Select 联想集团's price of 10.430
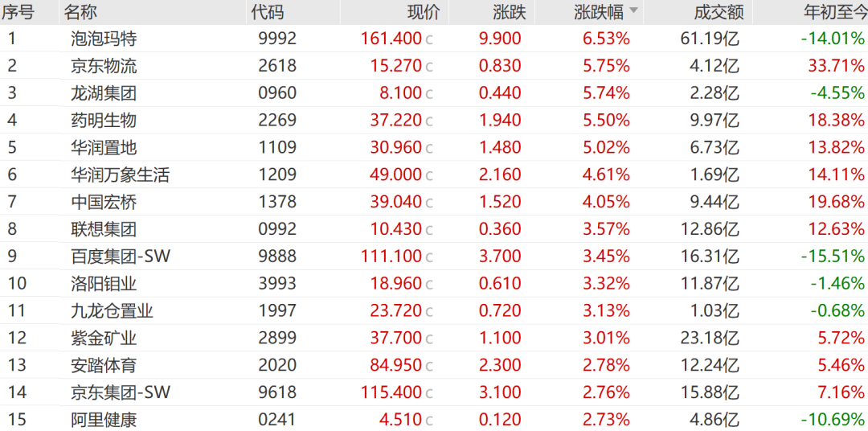This screenshot has width=868, height=431. (x=396, y=229)
